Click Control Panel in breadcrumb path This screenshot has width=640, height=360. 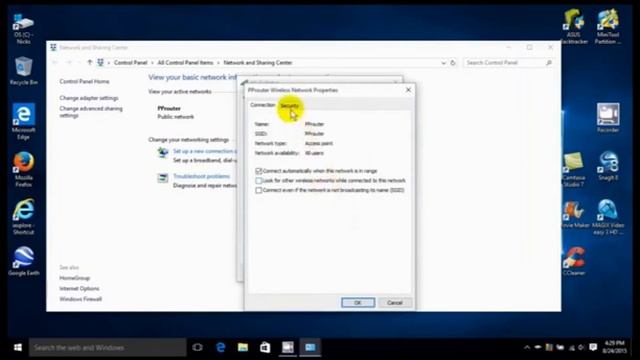click(130, 62)
